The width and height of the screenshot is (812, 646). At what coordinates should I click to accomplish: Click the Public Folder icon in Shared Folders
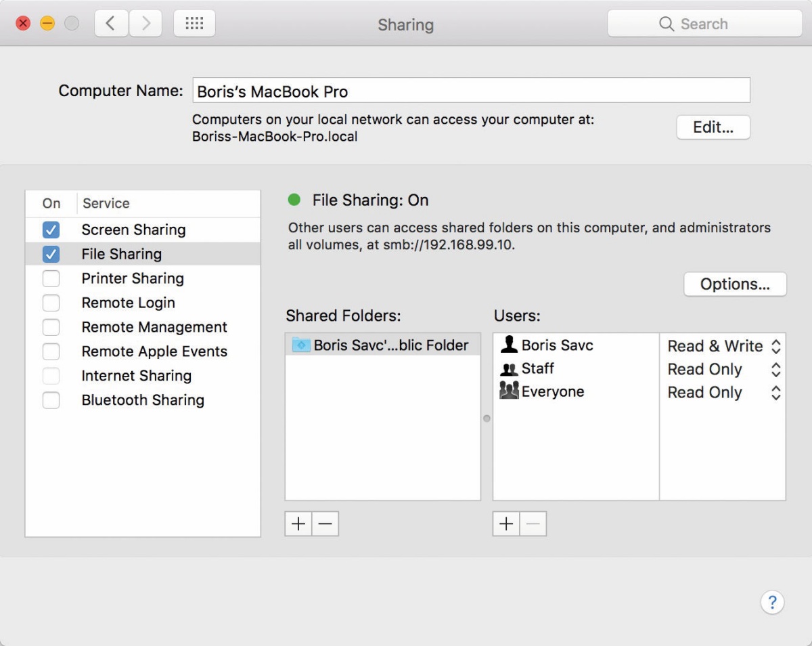[301, 345]
